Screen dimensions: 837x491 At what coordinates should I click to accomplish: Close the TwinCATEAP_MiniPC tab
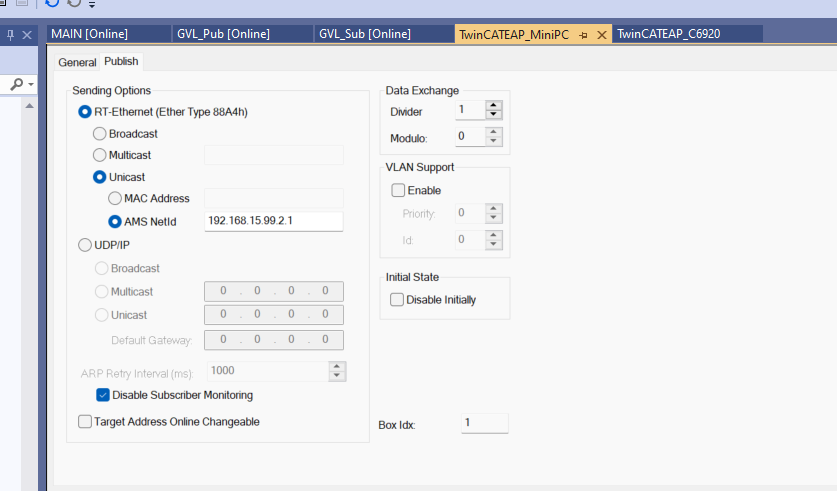point(602,35)
